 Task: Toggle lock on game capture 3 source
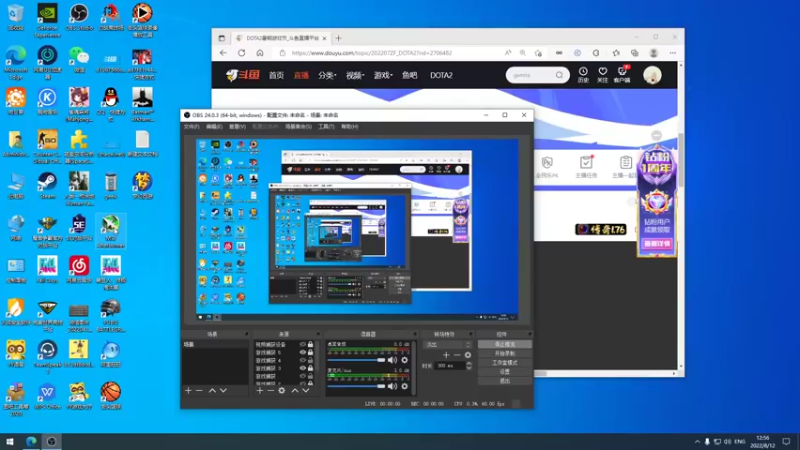[310, 368]
